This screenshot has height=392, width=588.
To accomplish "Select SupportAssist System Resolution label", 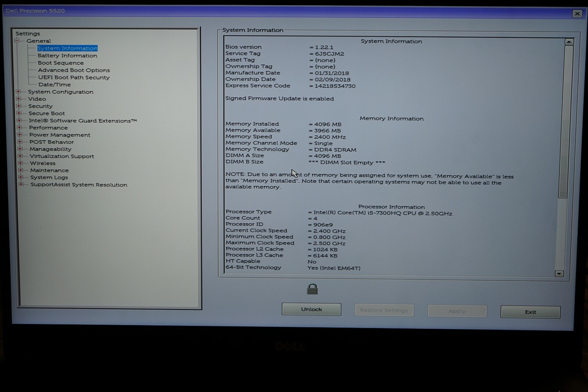I will 79,185.
